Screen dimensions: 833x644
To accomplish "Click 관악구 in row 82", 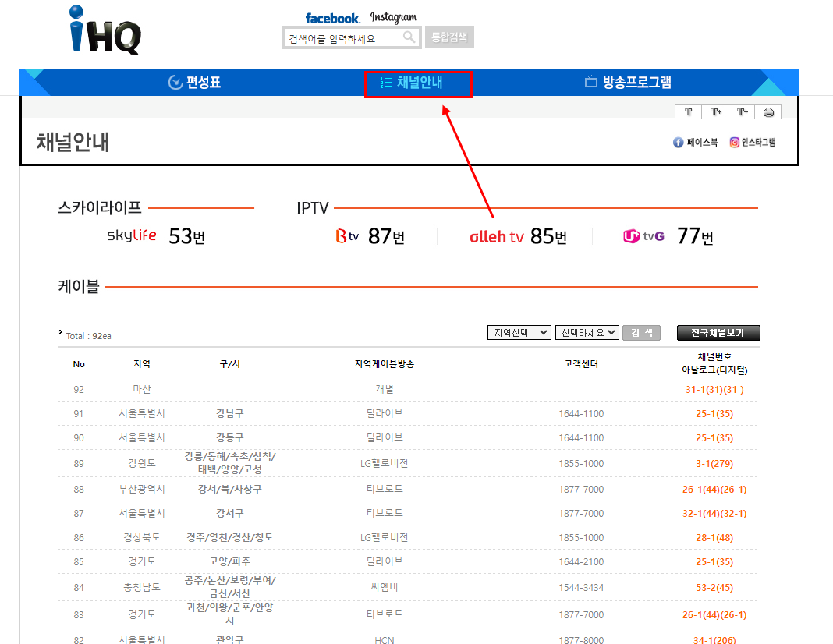I will (230, 639).
